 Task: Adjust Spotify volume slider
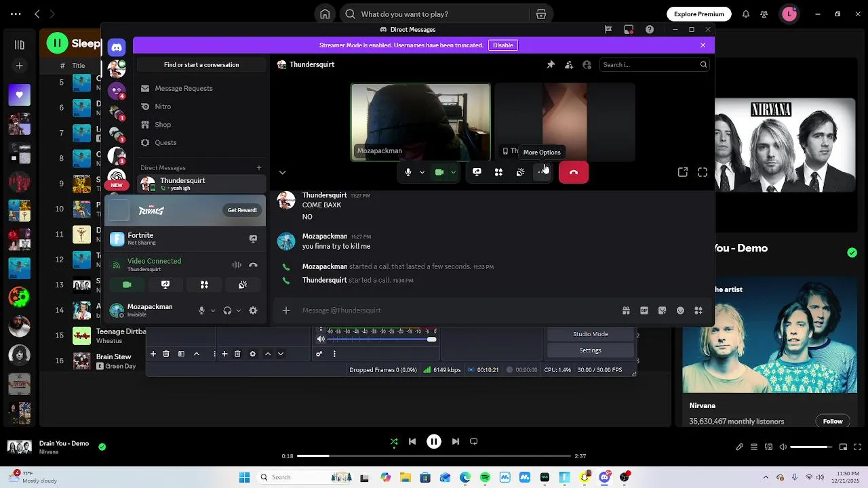pyautogui.click(x=810, y=447)
